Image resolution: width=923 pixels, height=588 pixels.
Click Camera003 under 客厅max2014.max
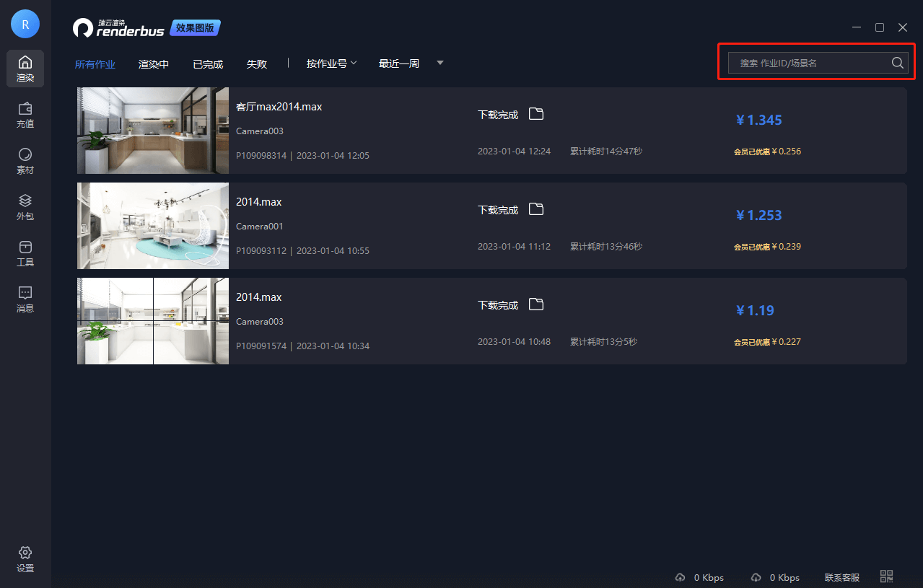[260, 131]
